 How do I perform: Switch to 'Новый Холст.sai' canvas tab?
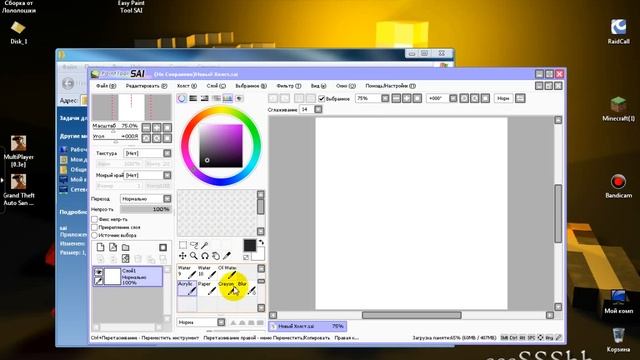[307, 326]
